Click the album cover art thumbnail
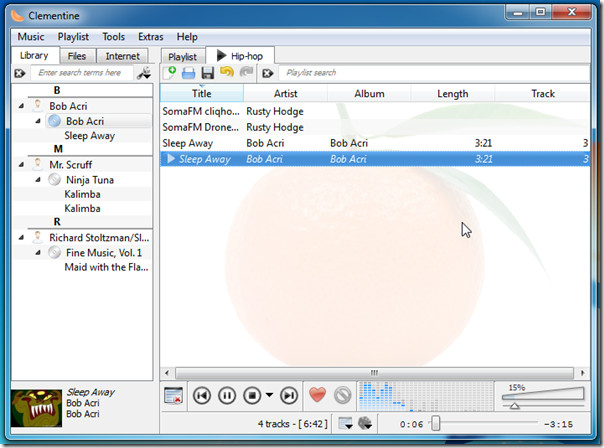 point(36,408)
